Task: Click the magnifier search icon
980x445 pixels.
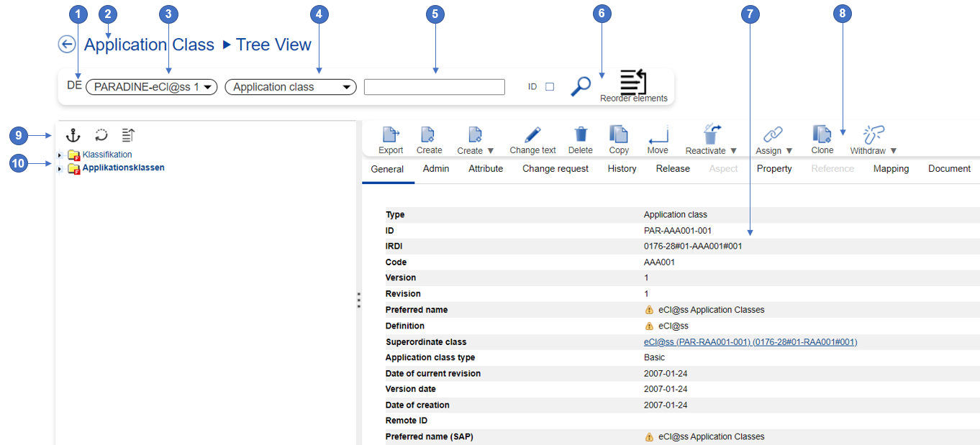Action: tap(580, 86)
